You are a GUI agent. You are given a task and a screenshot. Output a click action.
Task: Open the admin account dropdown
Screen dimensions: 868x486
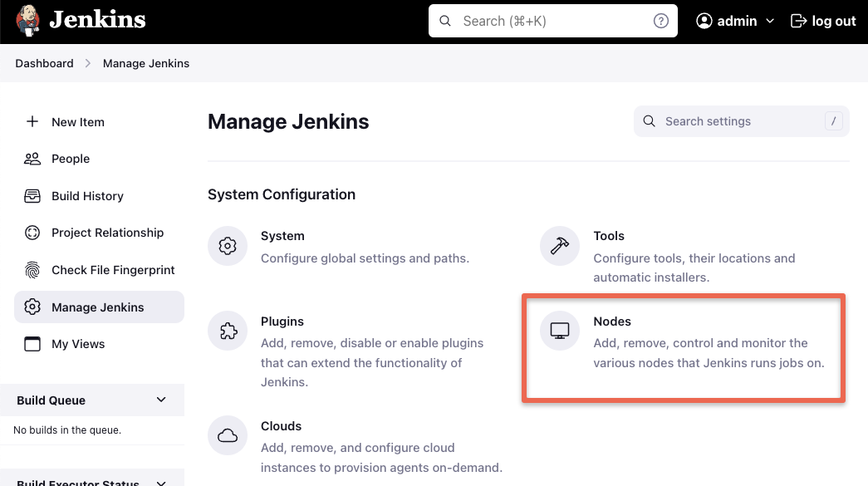[734, 21]
